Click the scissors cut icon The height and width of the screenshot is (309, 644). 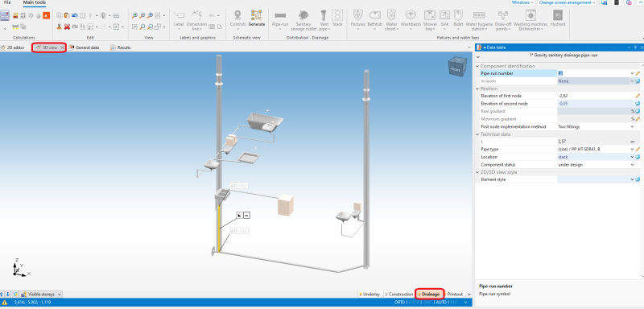pyautogui.click(x=59, y=27)
